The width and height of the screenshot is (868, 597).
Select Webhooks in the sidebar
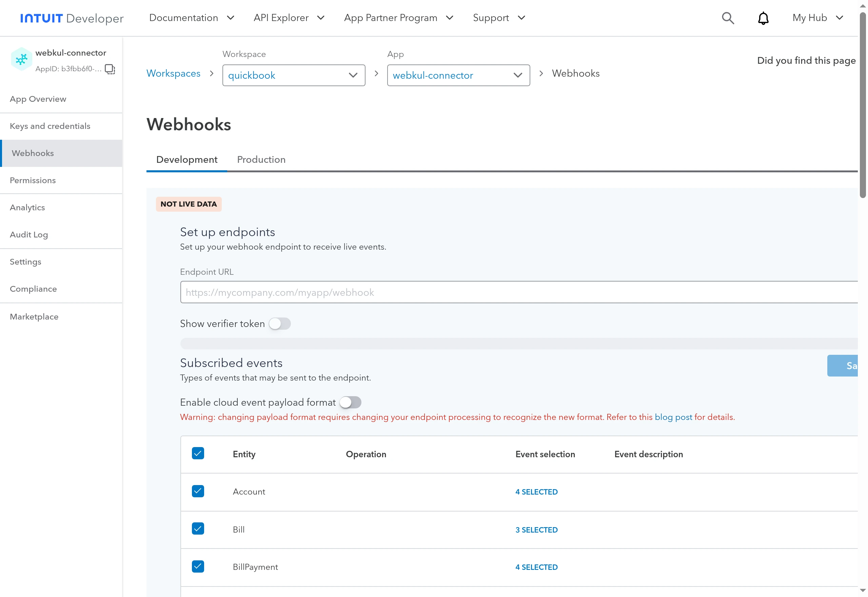click(61, 153)
